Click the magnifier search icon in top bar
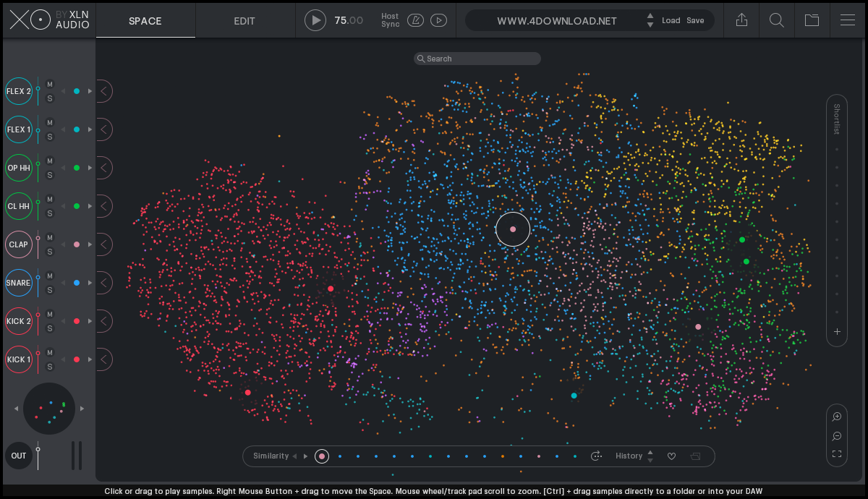This screenshot has height=499, width=868. point(777,20)
